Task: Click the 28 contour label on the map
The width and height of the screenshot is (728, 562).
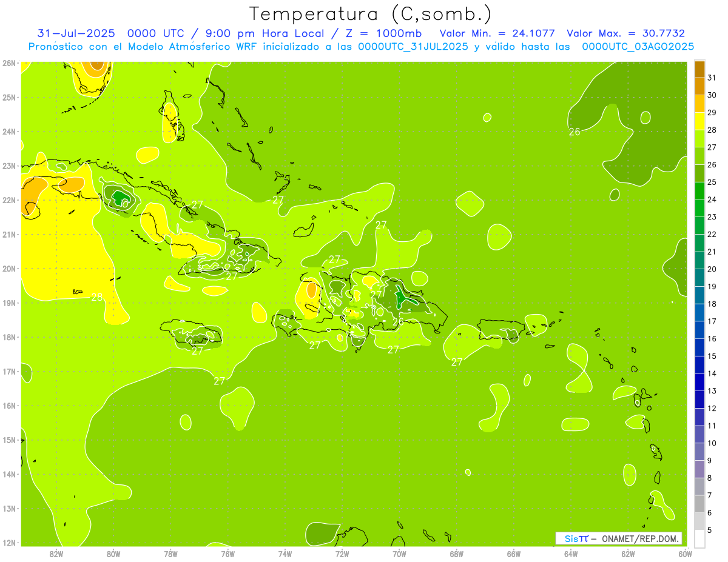Action: click(97, 297)
